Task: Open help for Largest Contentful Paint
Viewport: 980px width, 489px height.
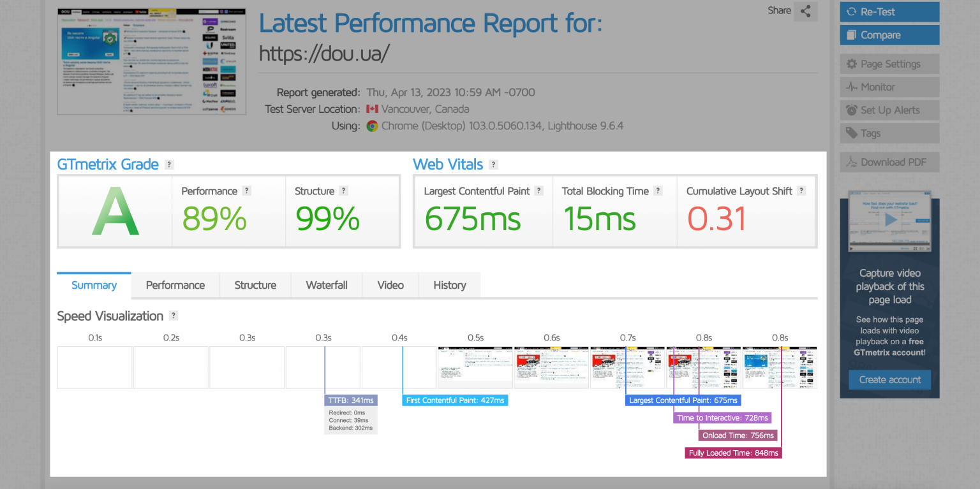Action: click(x=539, y=191)
